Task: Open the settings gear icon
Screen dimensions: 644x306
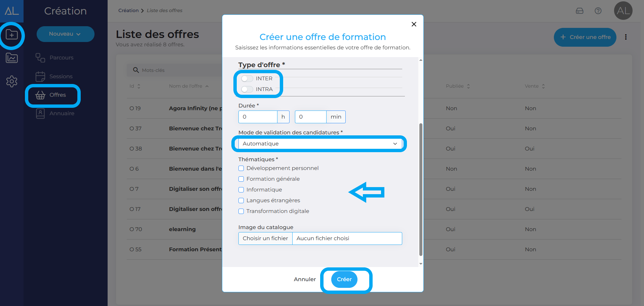Action: coord(12,81)
